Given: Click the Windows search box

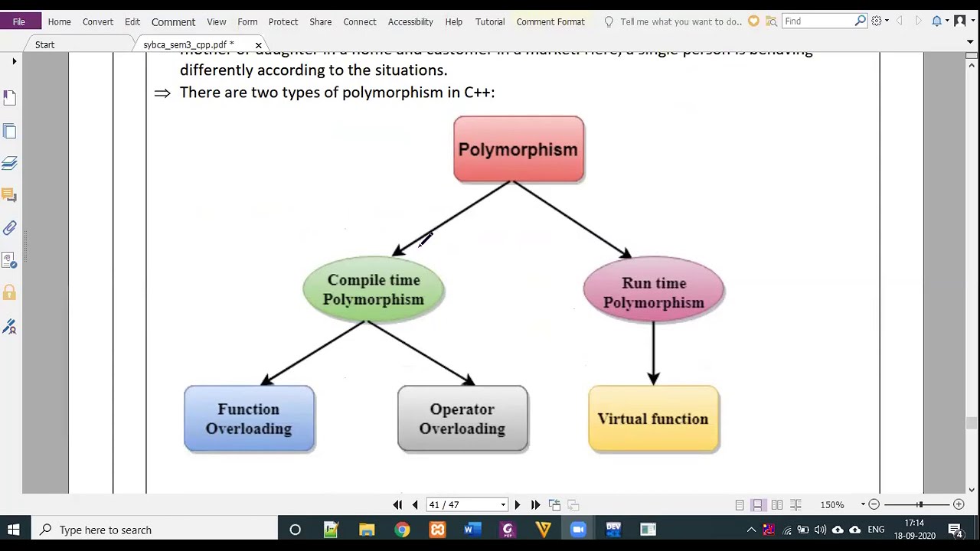Looking at the screenshot, I should [155, 530].
